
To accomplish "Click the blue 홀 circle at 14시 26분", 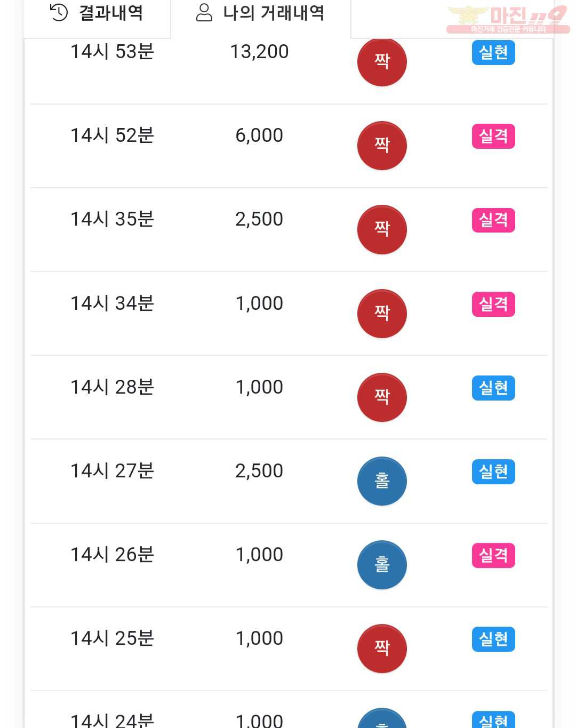I will click(382, 565).
